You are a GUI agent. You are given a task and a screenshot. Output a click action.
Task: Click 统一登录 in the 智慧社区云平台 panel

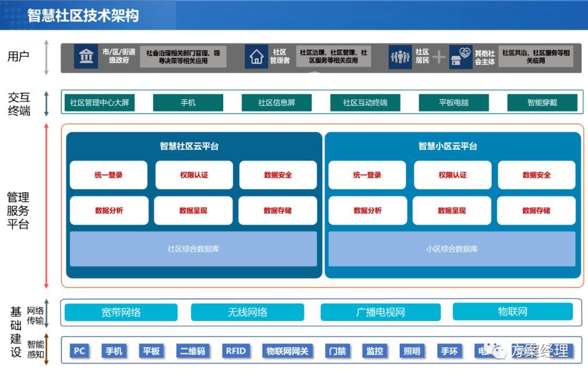(108, 175)
